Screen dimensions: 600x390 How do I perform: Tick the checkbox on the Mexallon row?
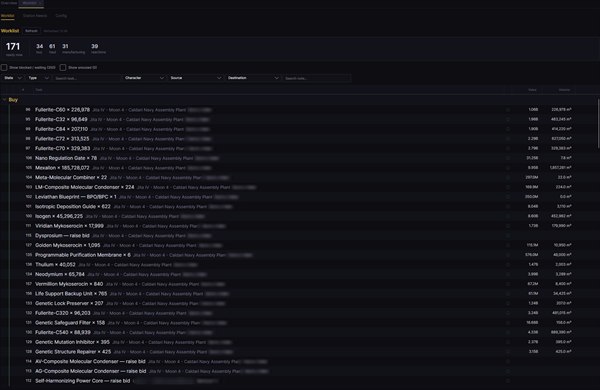point(508,168)
